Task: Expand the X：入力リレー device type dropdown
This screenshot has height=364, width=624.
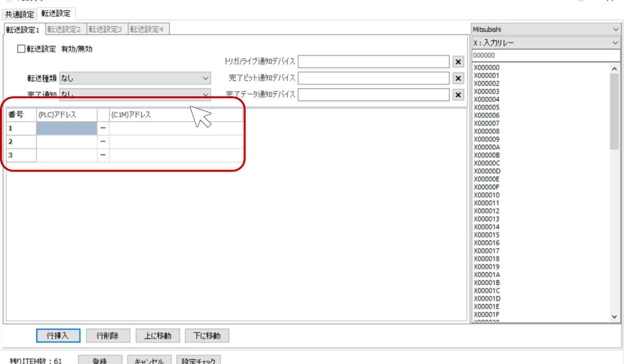Action: (545, 44)
